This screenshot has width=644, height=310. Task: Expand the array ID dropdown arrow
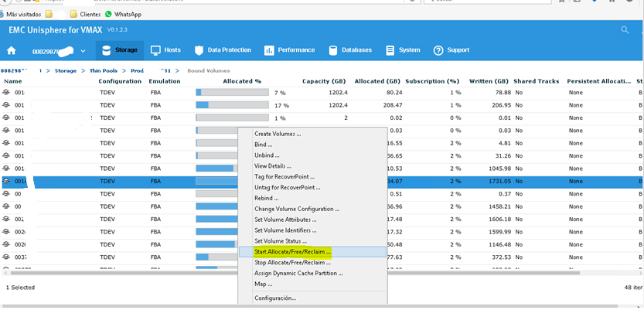pos(83,51)
